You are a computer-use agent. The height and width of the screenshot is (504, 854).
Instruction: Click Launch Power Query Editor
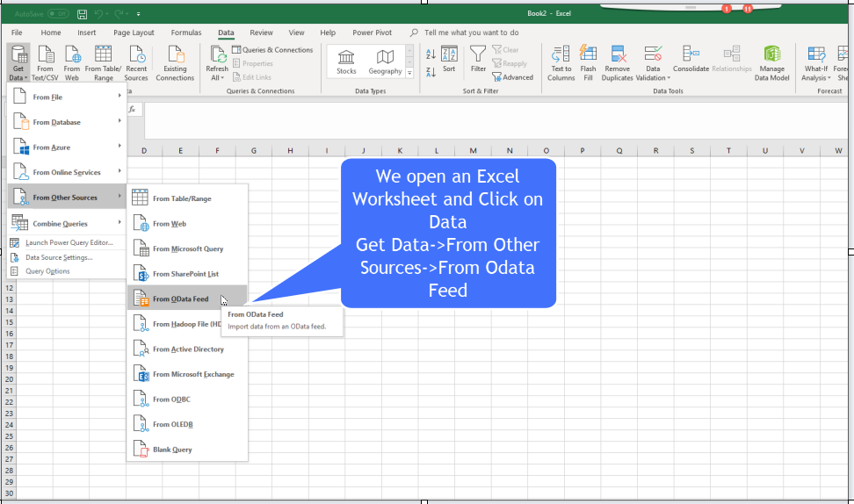point(69,242)
